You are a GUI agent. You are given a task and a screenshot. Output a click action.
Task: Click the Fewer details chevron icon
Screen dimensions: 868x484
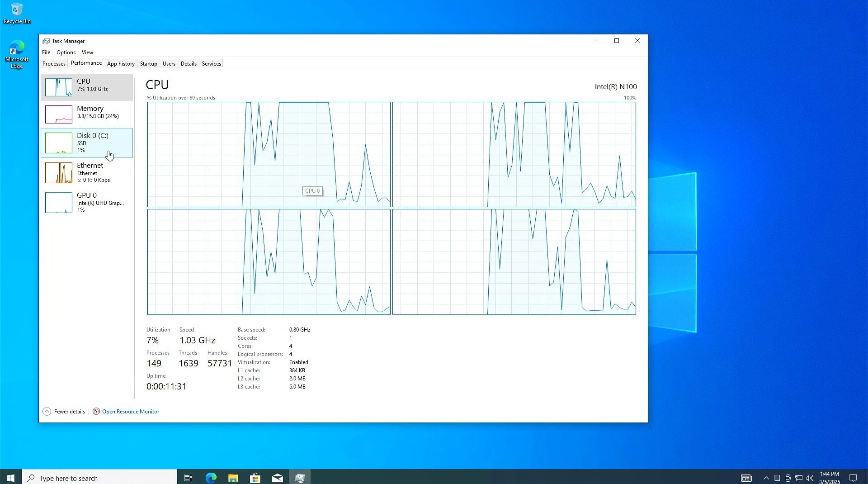47,412
